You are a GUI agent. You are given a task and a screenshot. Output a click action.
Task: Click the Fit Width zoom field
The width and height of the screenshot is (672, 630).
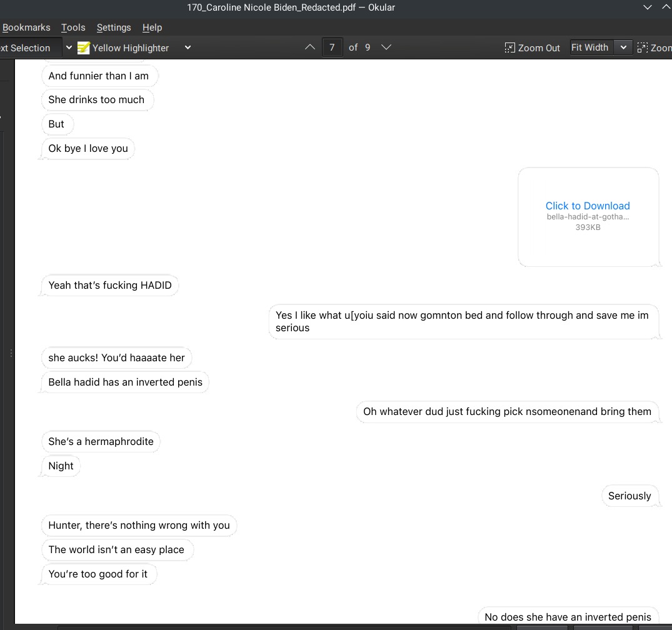592,47
